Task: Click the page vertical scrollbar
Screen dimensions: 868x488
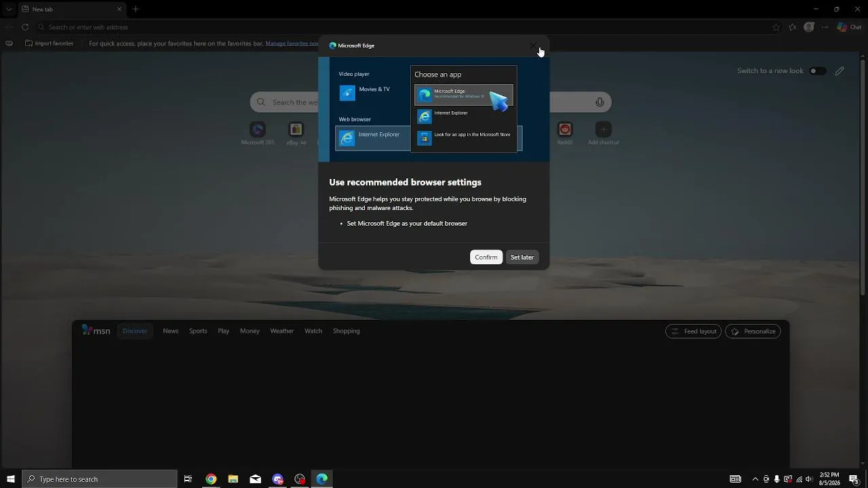Action: (863, 176)
